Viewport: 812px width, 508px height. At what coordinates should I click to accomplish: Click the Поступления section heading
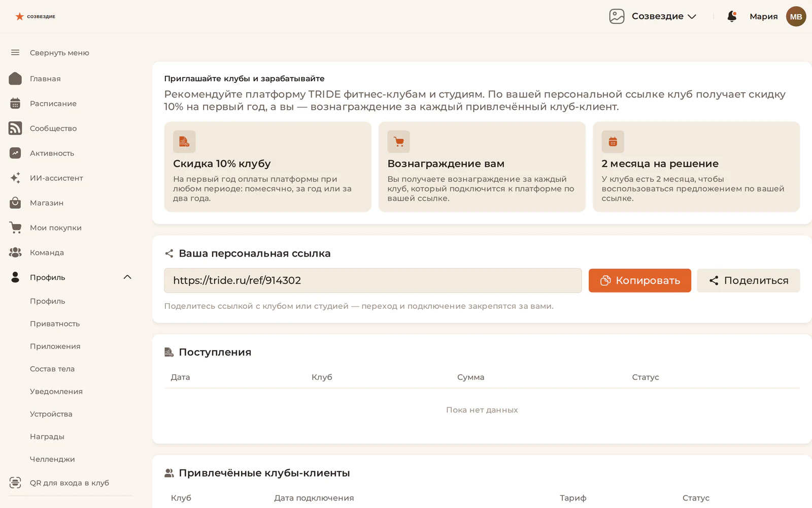pyautogui.click(x=215, y=352)
